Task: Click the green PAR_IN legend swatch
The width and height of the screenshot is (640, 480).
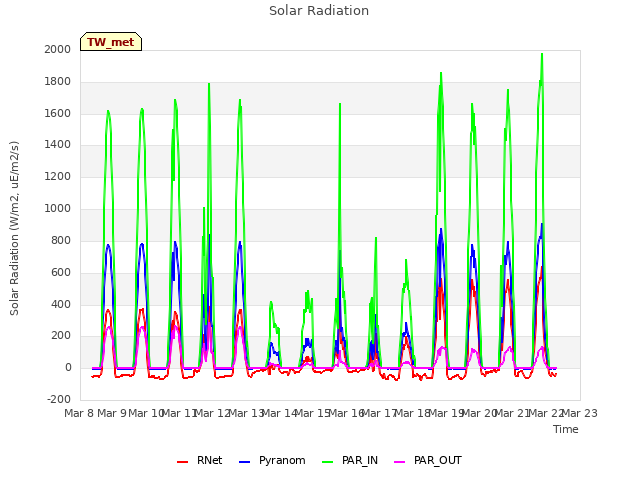Action: pyautogui.click(x=328, y=462)
